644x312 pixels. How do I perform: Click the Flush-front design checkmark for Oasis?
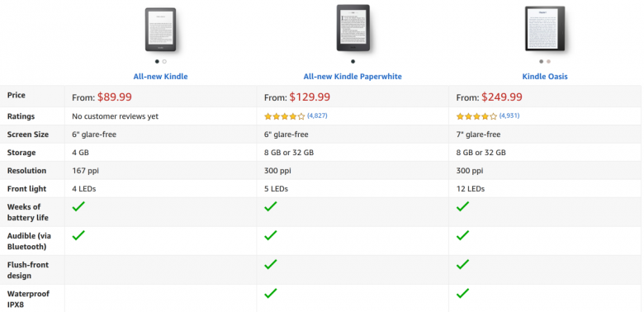pos(463,264)
